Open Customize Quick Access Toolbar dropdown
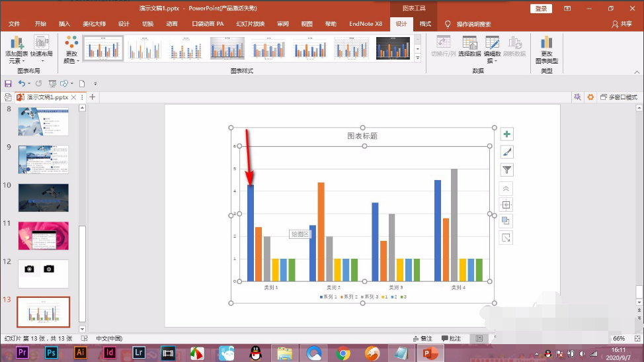Screen dimensions: 644x362 95,84
